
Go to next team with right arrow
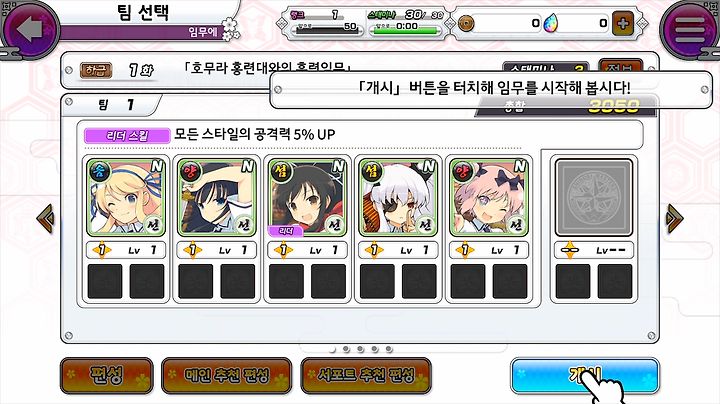coord(674,219)
